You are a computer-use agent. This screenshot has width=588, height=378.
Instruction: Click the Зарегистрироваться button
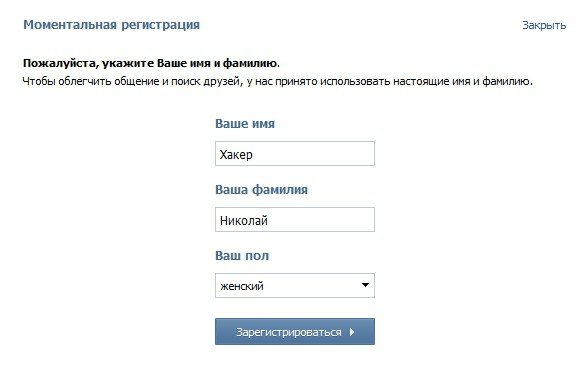(x=295, y=332)
